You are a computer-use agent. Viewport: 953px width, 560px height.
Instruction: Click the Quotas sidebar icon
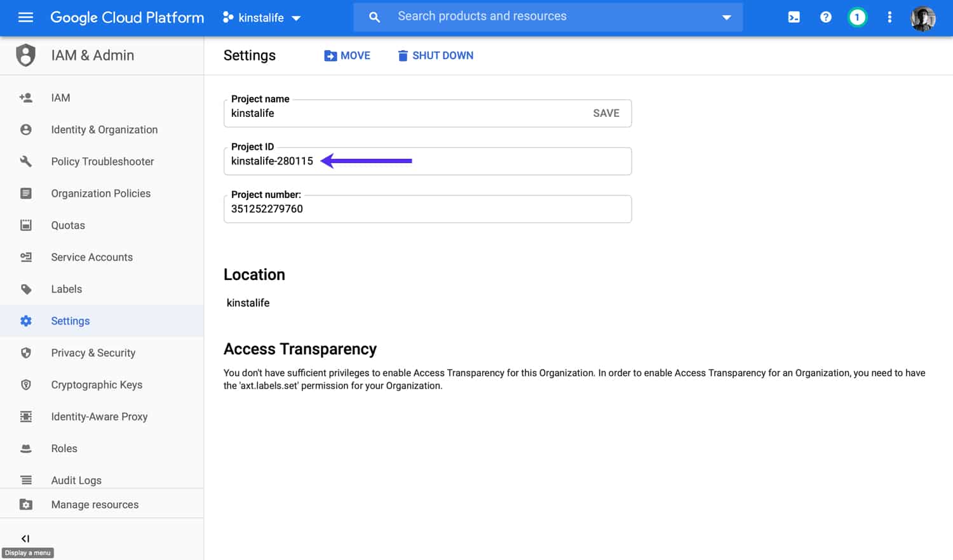click(25, 225)
